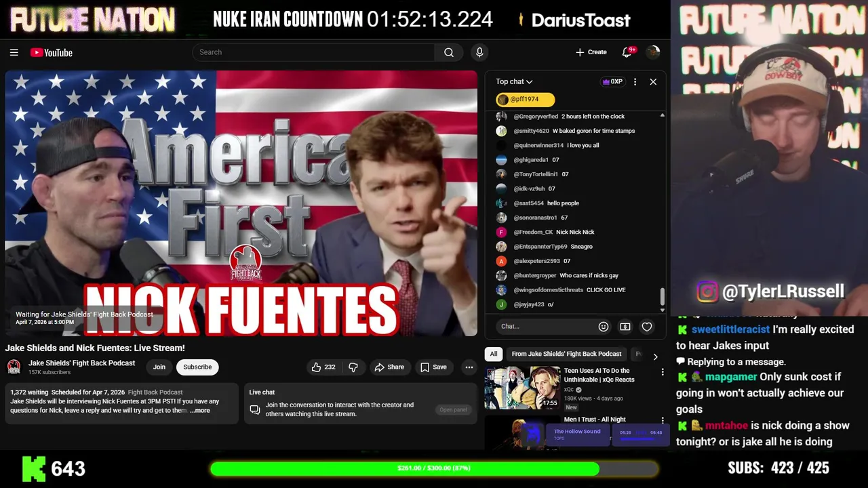Click username @Gregoryverfied in chat

(536, 117)
